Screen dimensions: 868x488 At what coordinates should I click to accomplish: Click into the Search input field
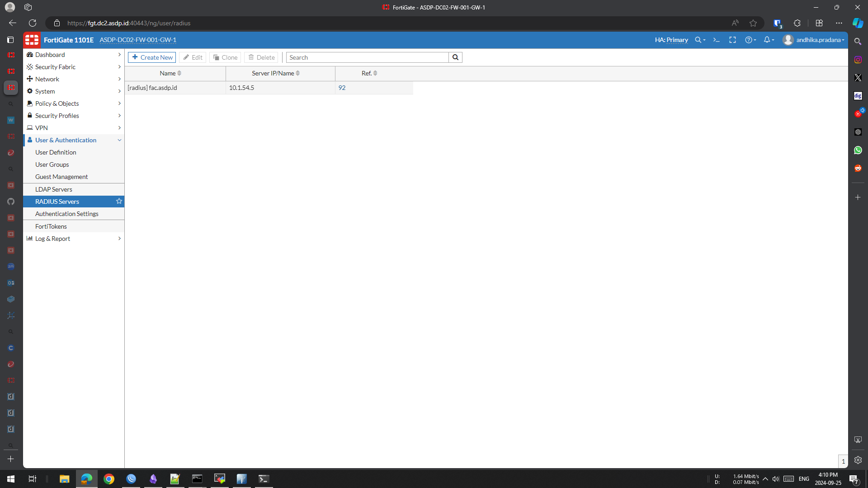point(368,57)
